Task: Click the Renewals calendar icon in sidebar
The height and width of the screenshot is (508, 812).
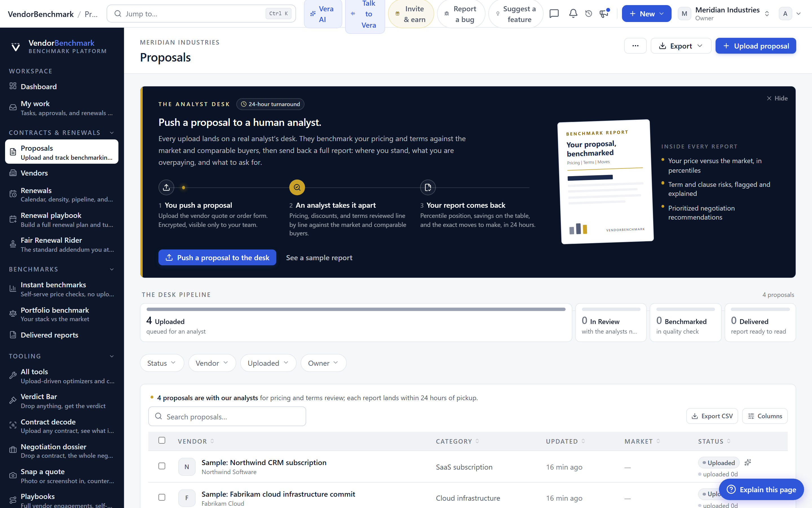Action: [13, 194]
